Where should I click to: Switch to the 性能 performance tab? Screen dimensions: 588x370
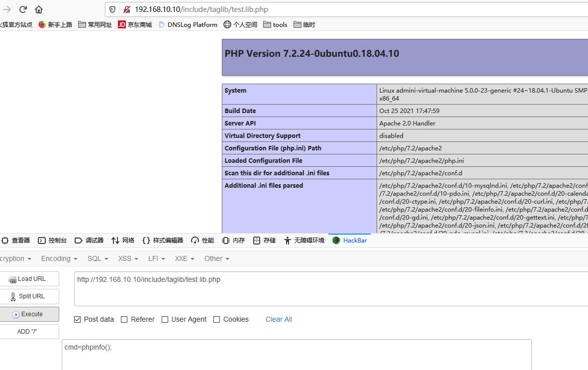pos(202,241)
